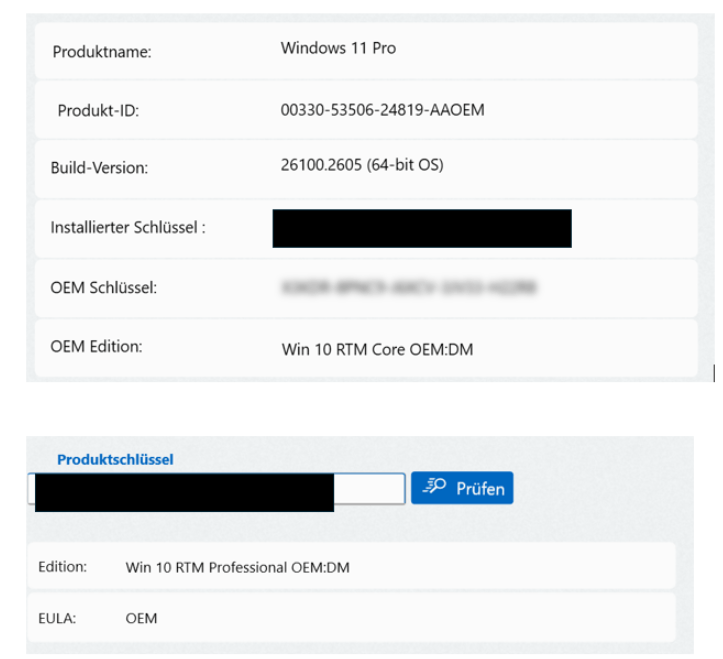Select OEM Edition value Win 10 RTM Core OEM:DM
The height and width of the screenshot is (659, 723).
378,349
